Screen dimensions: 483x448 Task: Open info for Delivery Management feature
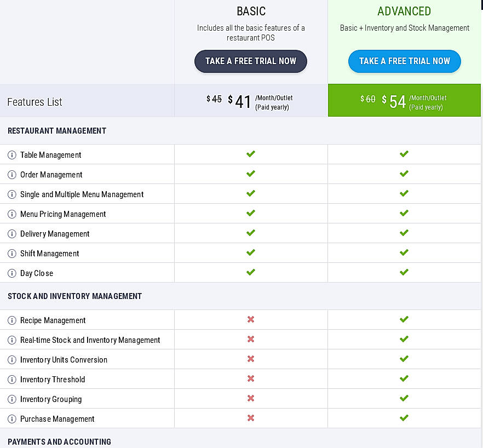pyautogui.click(x=12, y=234)
